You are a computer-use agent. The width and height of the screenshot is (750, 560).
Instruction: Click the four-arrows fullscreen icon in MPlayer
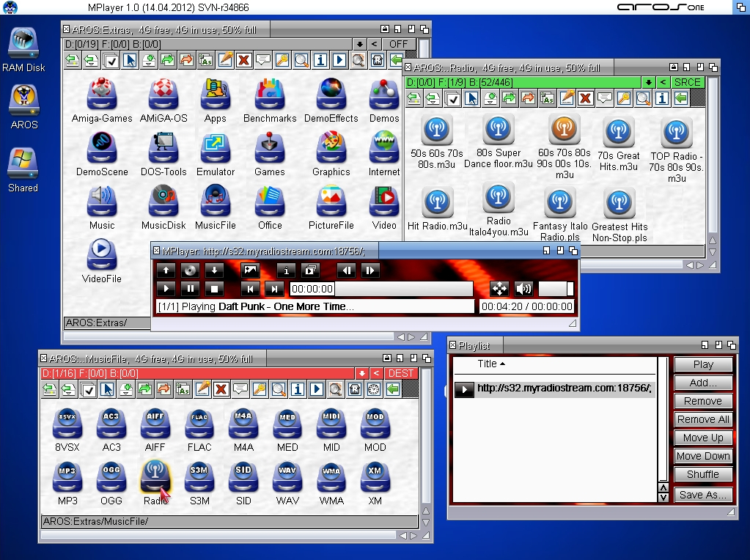(x=499, y=289)
